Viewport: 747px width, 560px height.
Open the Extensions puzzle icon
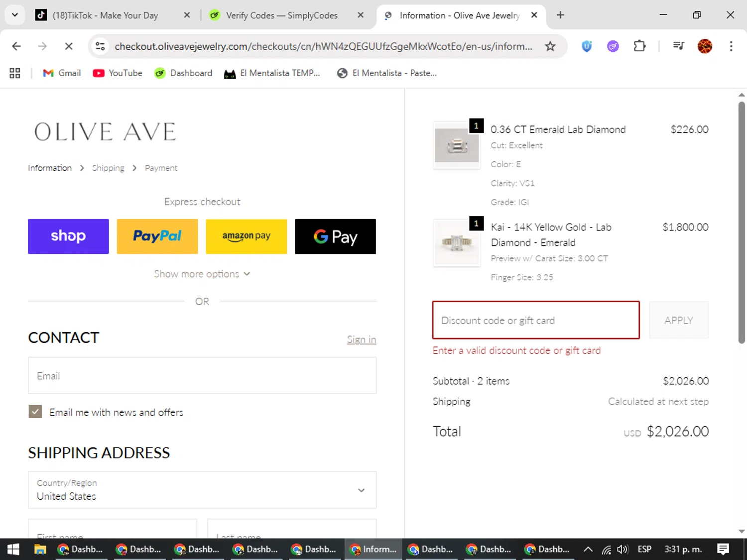(639, 46)
